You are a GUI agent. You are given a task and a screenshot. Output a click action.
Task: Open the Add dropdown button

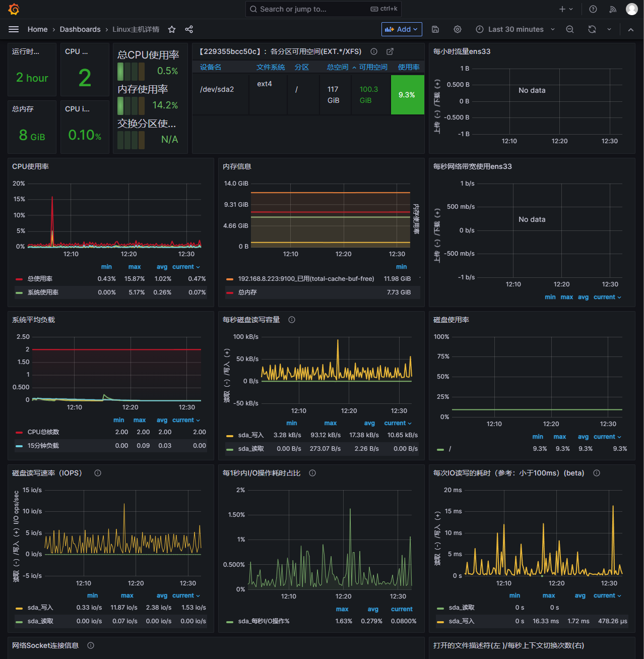[401, 29]
